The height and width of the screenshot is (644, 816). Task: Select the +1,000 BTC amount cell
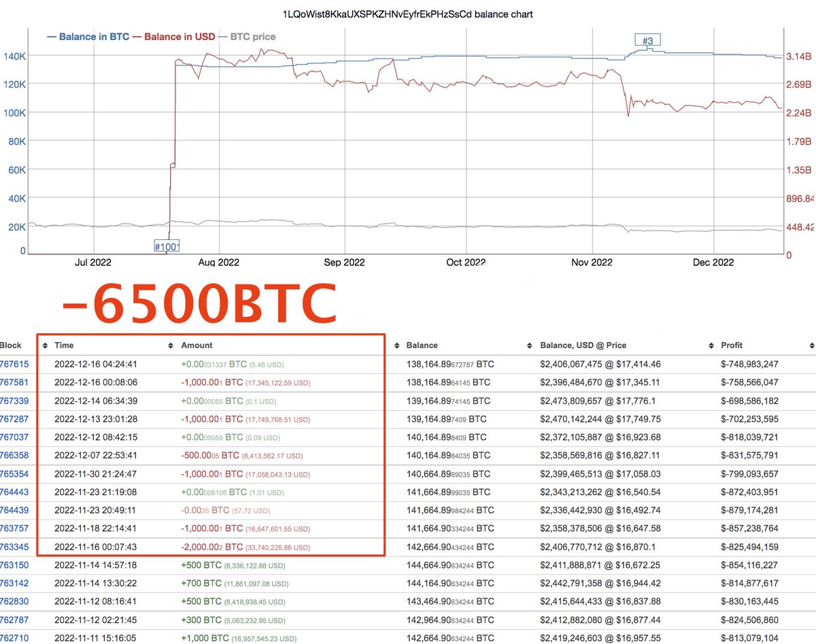[239, 638]
